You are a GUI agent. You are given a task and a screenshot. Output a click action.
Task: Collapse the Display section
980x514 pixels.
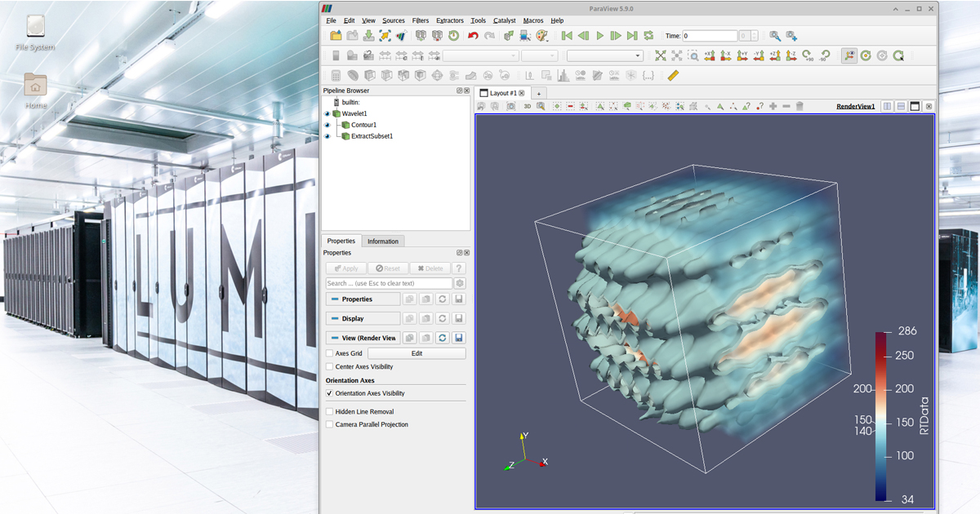(x=363, y=318)
